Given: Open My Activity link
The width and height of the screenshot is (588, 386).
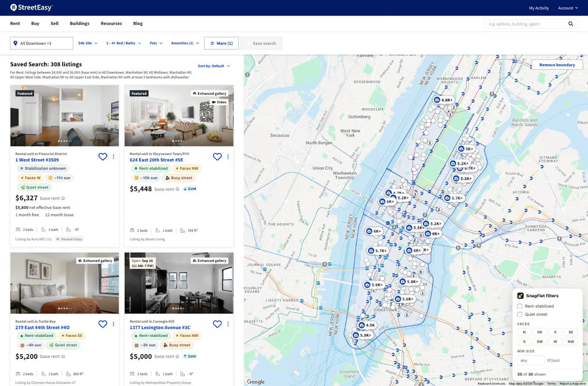Looking at the screenshot, I should pos(539,8).
